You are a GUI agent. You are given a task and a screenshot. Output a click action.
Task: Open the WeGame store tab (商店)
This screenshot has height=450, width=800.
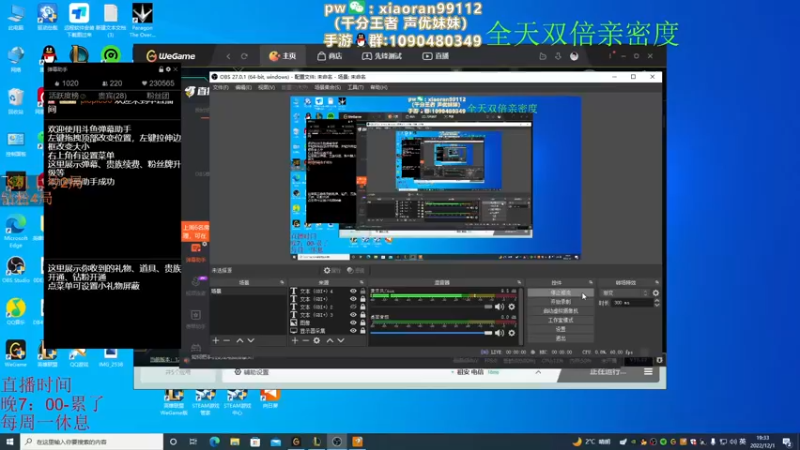330,56
